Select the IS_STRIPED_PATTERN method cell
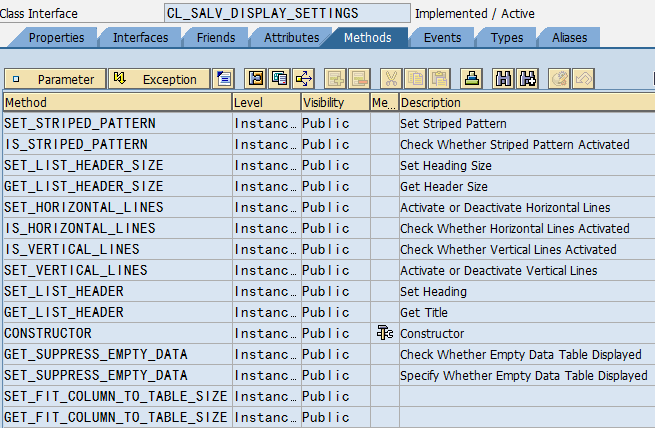This screenshot has height=429, width=655. pos(117,144)
